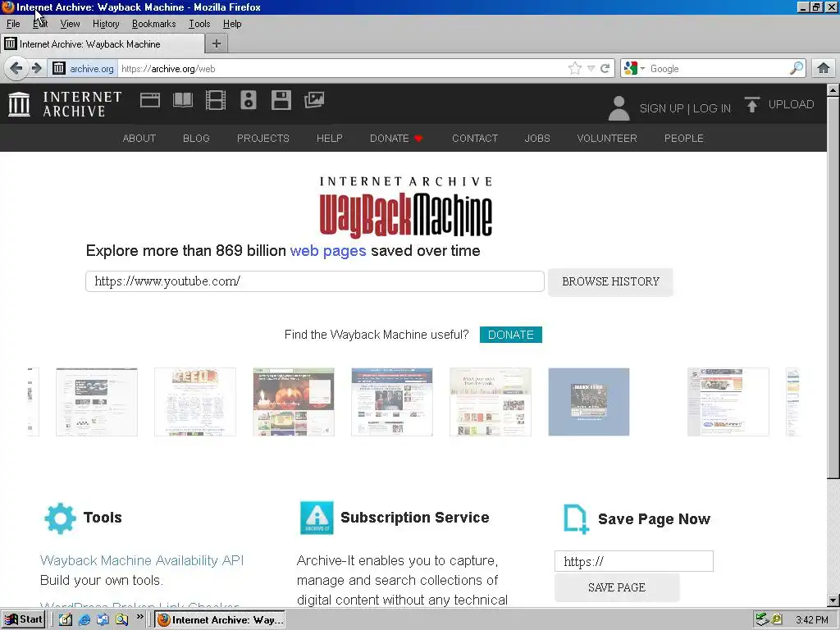The image size is (840, 630).
Task: Click the search magnifier in Google box
Action: (796, 68)
